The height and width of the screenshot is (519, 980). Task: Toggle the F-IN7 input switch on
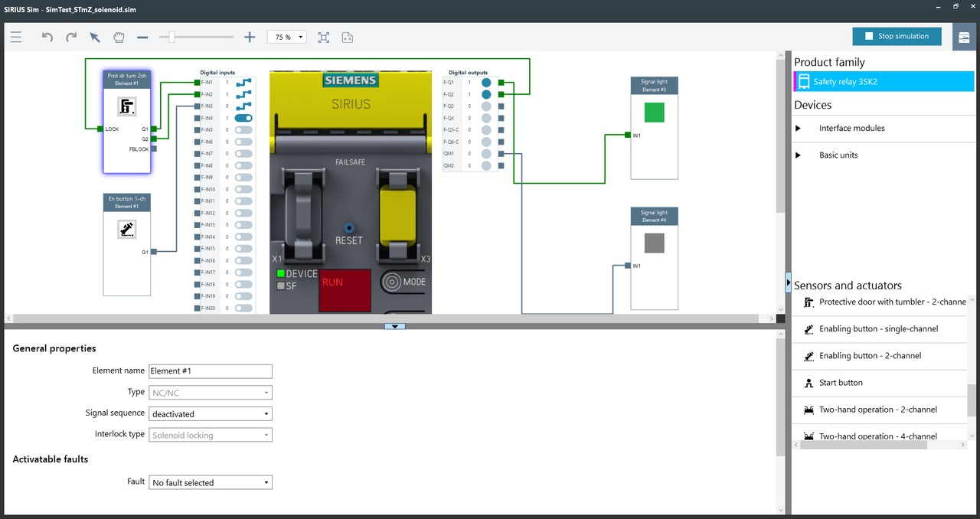(x=243, y=154)
